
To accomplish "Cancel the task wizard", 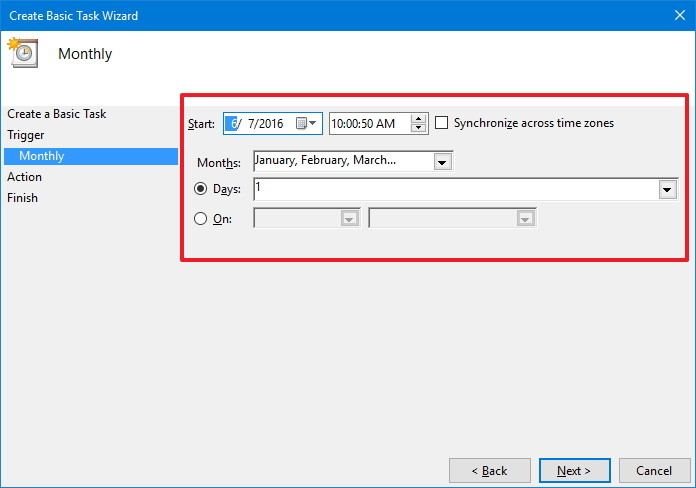I will 654,470.
